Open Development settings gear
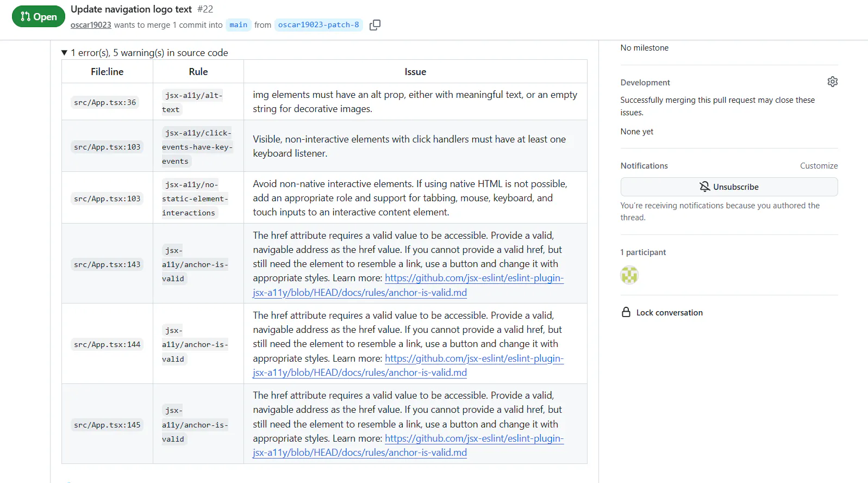 [x=832, y=82]
